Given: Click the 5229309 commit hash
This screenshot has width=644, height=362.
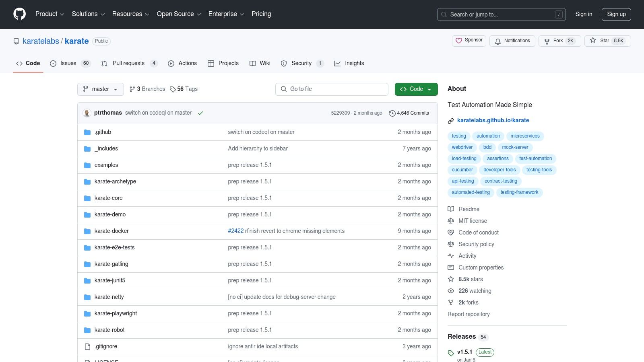Looking at the screenshot, I should [x=341, y=113].
